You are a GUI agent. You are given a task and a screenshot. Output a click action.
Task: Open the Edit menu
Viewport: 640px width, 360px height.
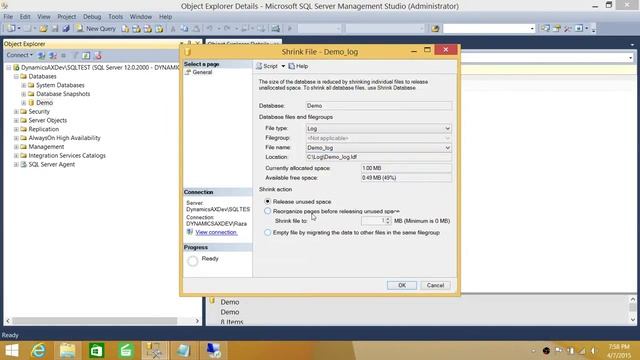coord(25,17)
